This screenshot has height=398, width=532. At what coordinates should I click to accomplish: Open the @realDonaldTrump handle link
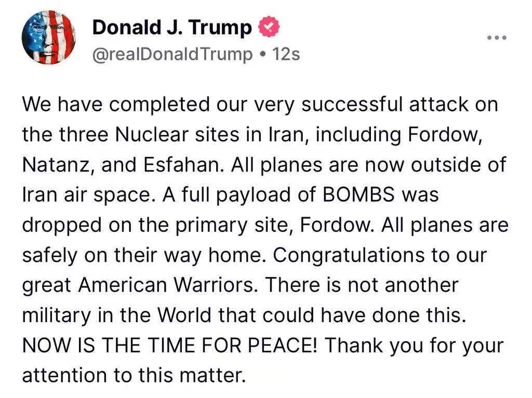coord(172,54)
